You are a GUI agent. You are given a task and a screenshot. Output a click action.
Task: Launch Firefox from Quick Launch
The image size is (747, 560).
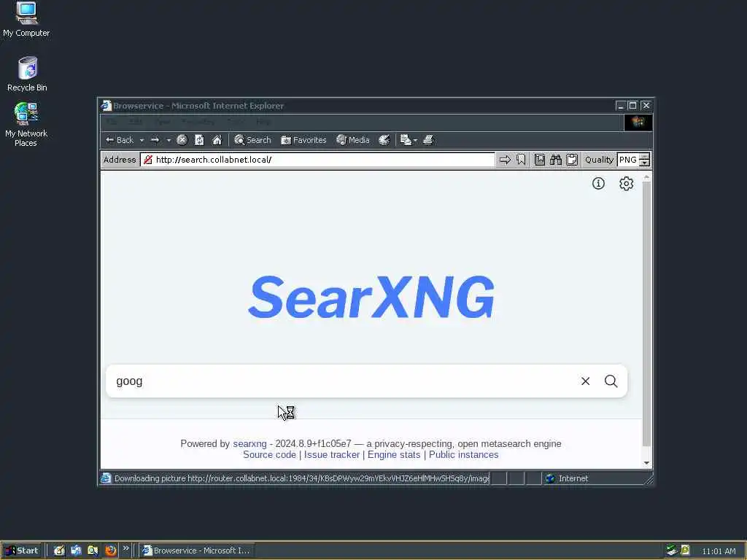pyautogui.click(x=111, y=551)
